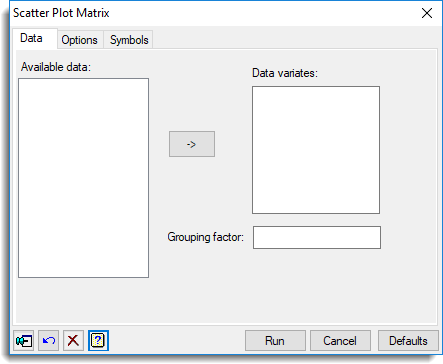Image resolution: width=443 pixels, height=364 pixels.
Task: Close the Scatter Plot Matrix dialog
Action: pyautogui.click(x=427, y=13)
